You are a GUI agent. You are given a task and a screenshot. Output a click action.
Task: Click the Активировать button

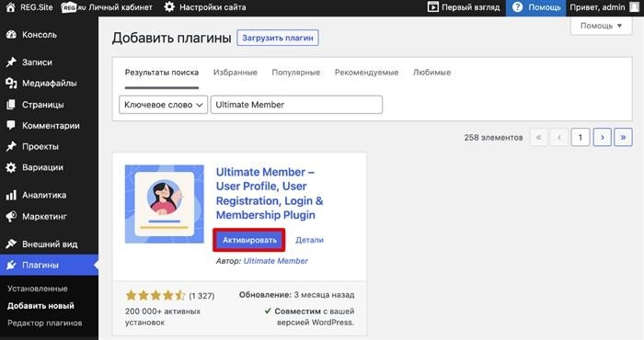pos(249,240)
